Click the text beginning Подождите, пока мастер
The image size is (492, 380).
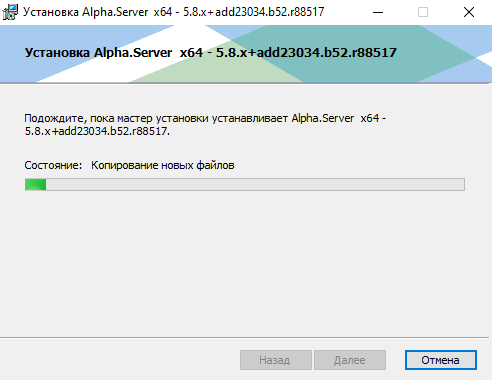pos(205,125)
